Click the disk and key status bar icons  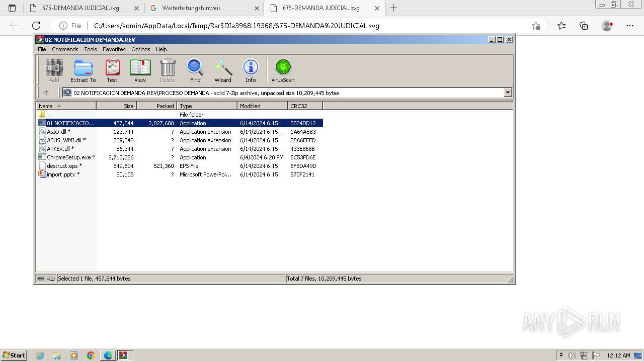46,279
